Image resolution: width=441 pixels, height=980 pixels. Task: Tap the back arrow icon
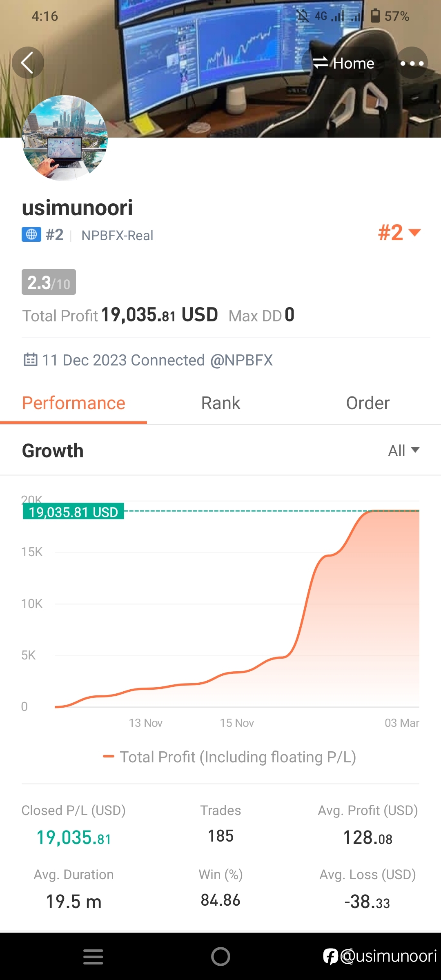tap(28, 63)
